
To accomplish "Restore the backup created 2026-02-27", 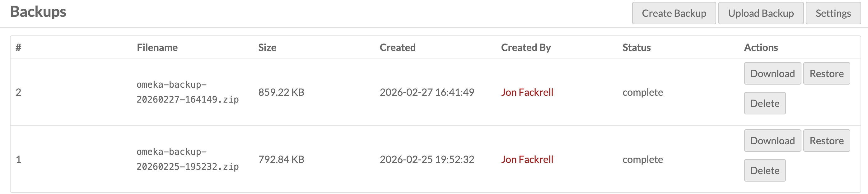I will click(x=826, y=73).
